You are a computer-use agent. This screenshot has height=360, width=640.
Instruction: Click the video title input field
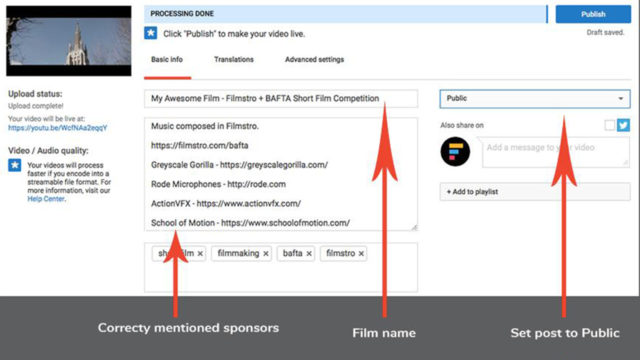click(x=281, y=99)
